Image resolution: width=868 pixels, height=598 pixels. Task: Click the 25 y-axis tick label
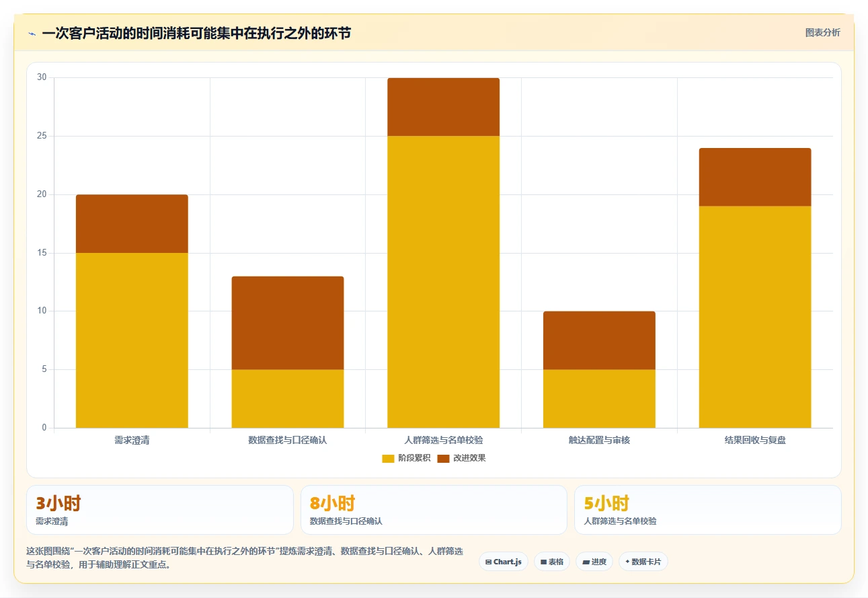[42, 136]
